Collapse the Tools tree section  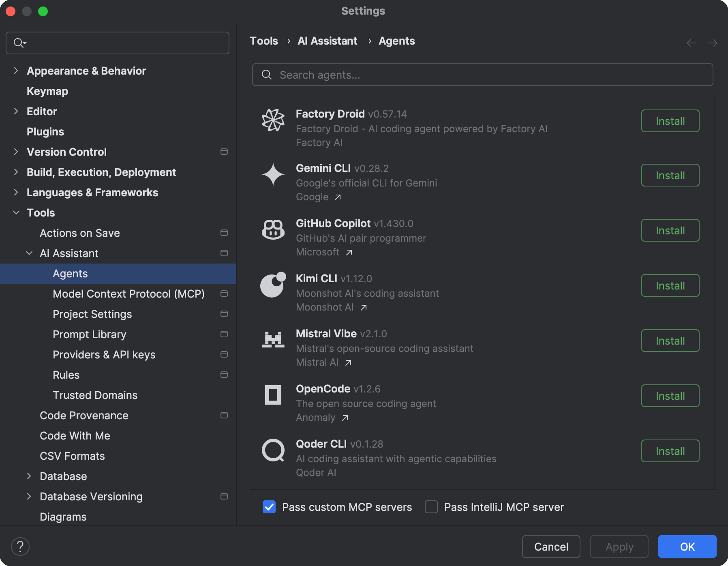[x=16, y=213]
